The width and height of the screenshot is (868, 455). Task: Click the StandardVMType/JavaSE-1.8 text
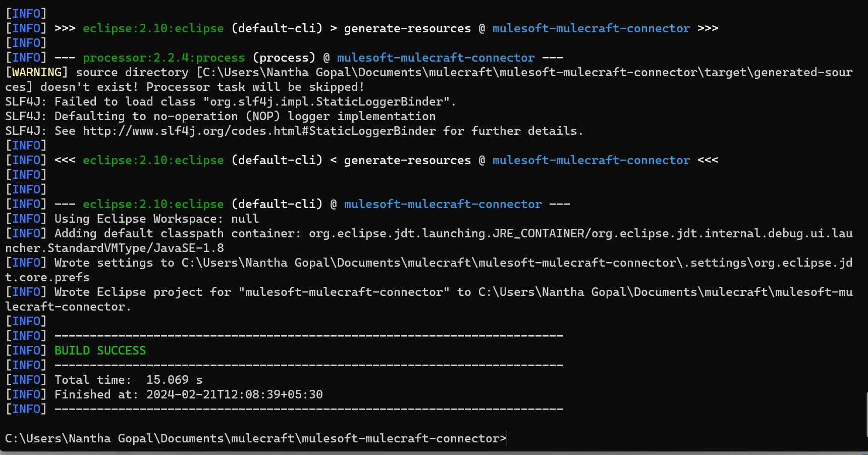pyautogui.click(x=136, y=248)
